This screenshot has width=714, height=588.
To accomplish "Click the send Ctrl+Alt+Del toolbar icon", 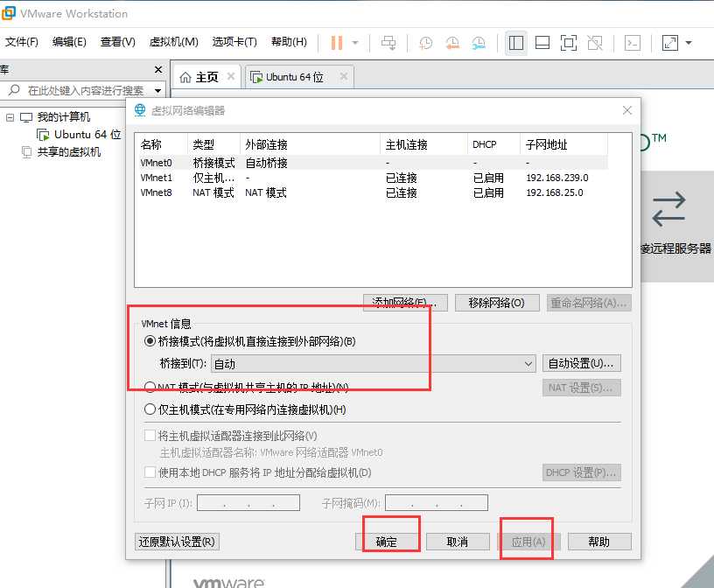I will (x=388, y=43).
